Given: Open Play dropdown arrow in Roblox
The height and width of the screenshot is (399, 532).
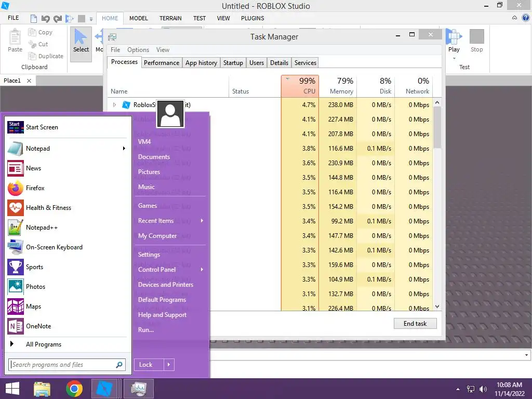Looking at the screenshot, I should coord(454,59).
